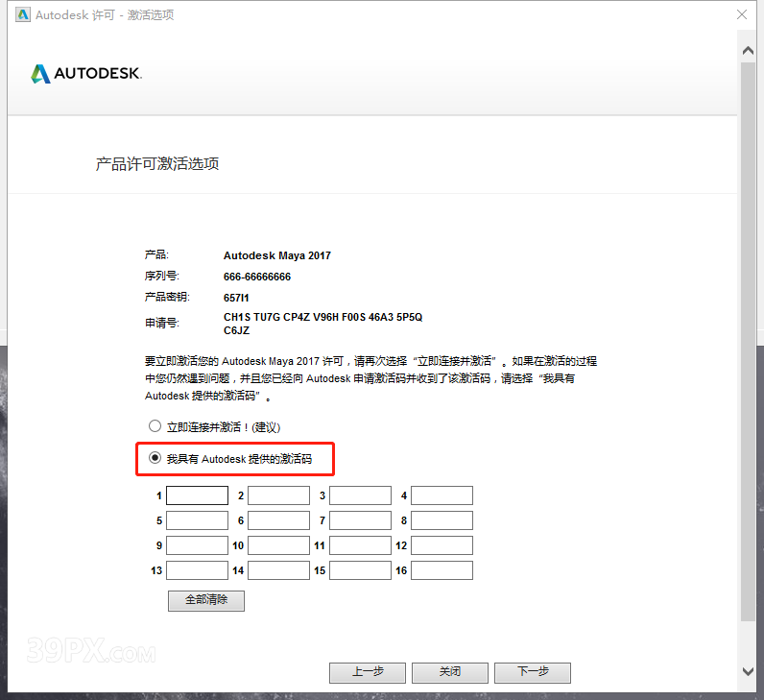Click activation code field 10

point(278,545)
